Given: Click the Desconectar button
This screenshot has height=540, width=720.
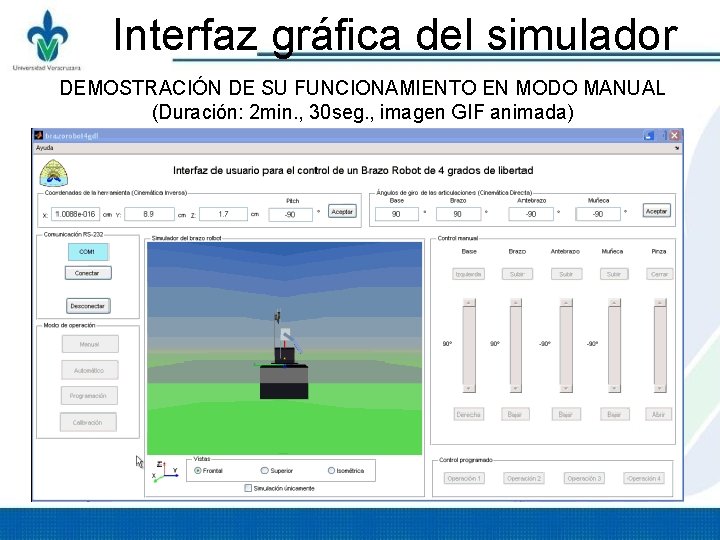Looking at the screenshot, I should [88, 306].
